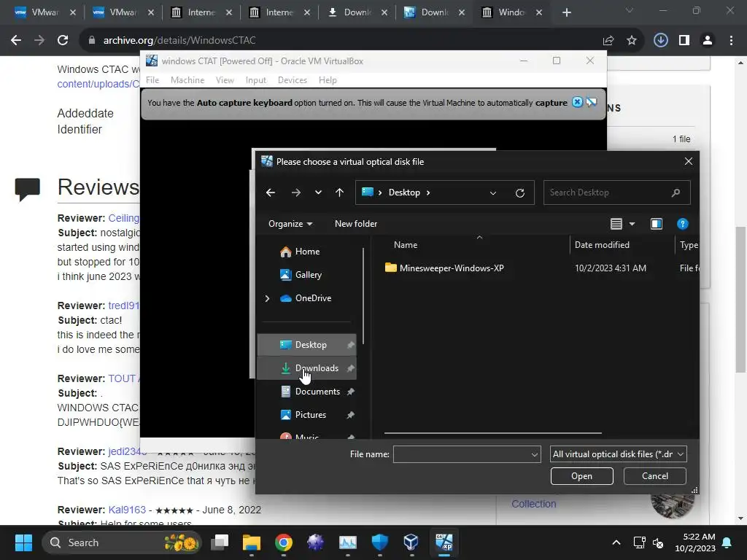Unpin Documents using its pin icon
The width and height of the screenshot is (747, 560).
pos(351,392)
